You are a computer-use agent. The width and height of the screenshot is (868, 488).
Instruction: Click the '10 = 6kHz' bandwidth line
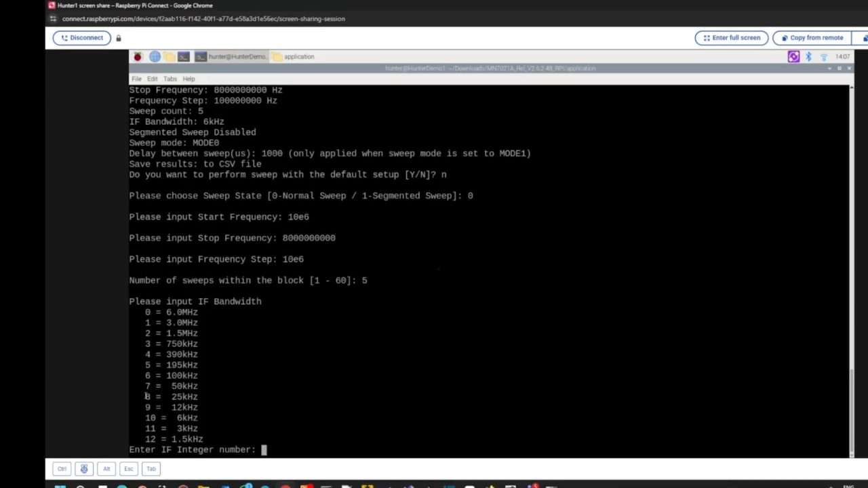[172, 418]
